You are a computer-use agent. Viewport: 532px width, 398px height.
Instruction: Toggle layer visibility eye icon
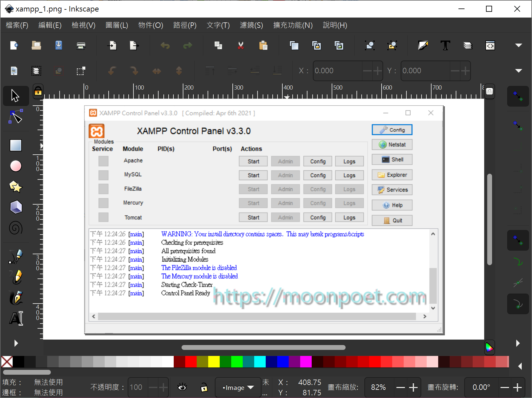182,387
